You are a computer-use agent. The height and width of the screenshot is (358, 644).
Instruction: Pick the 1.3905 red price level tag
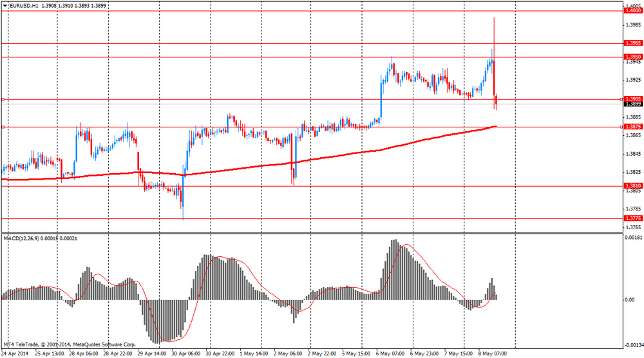[x=632, y=99]
